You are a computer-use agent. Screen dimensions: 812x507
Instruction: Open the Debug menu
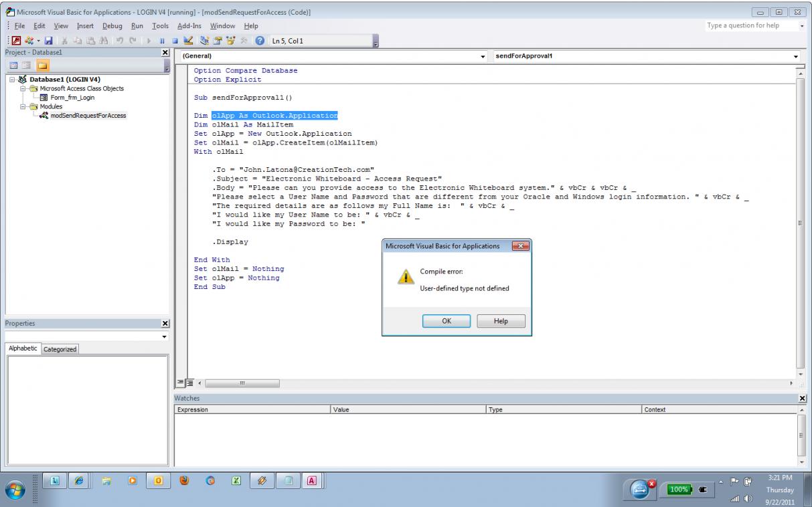tap(113, 25)
